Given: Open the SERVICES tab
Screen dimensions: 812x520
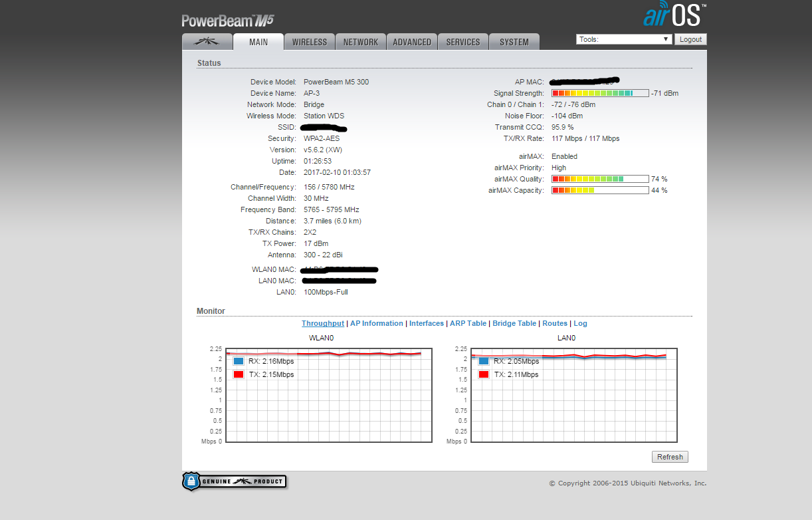Looking at the screenshot, I should click(463, 42).
